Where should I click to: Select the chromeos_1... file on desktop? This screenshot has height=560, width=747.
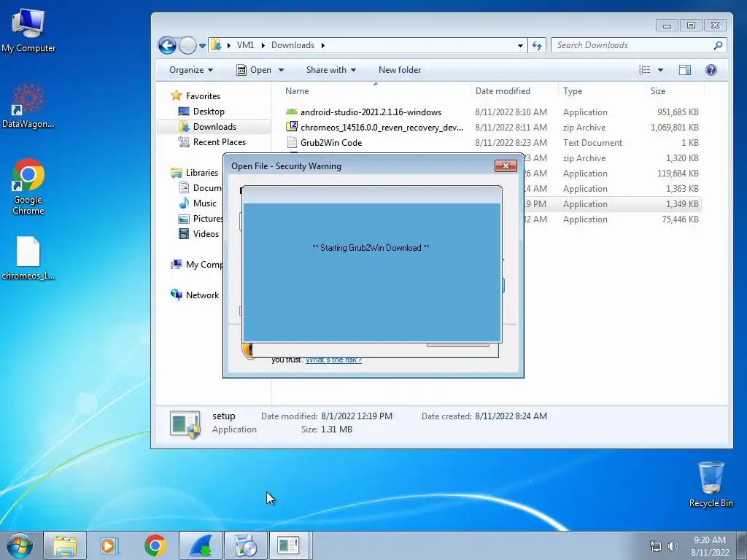28,258
